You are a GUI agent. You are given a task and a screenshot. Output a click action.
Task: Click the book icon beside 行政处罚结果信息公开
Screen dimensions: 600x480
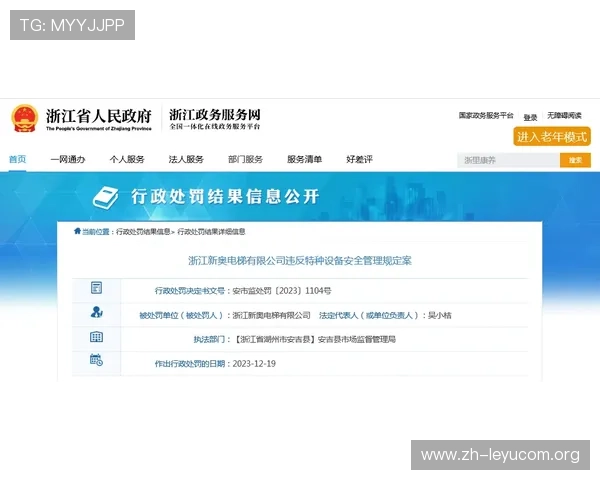tap(105, 197)
